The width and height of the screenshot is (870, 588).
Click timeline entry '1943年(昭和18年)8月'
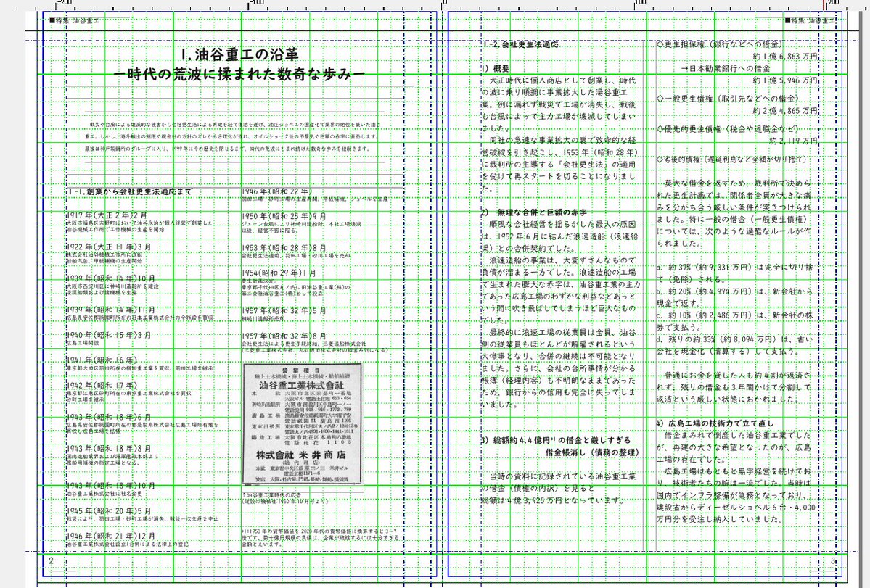(x=108, y=448)
